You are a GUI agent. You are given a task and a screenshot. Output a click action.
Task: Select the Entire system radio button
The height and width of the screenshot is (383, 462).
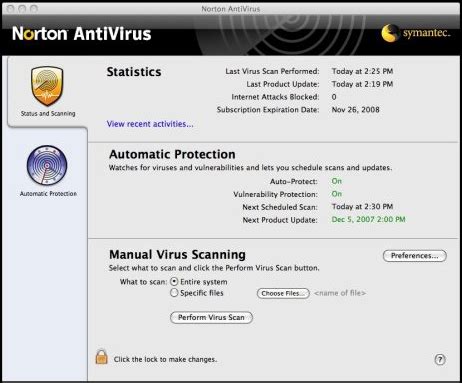pyautogui.click(x=174, y=282)
